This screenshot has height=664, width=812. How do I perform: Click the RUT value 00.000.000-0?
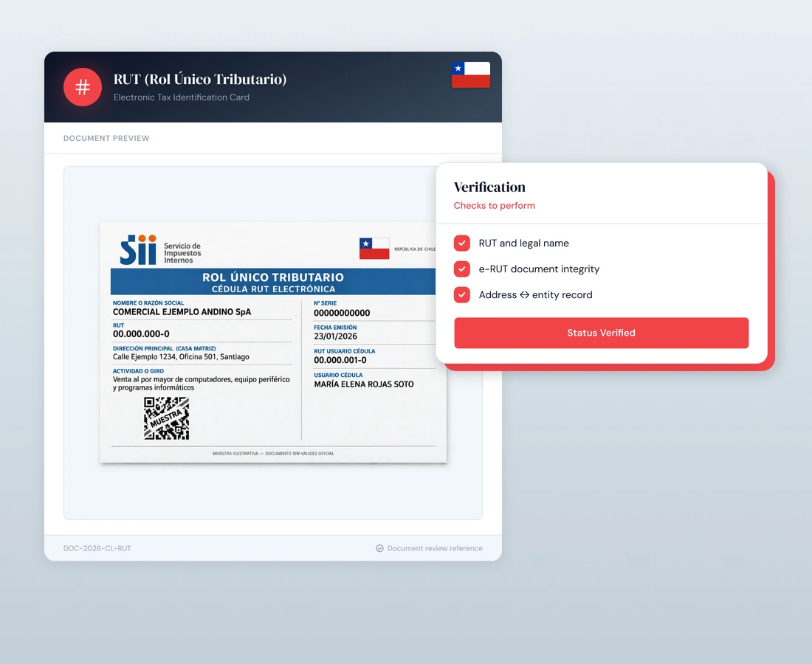(x=141, y=334)
